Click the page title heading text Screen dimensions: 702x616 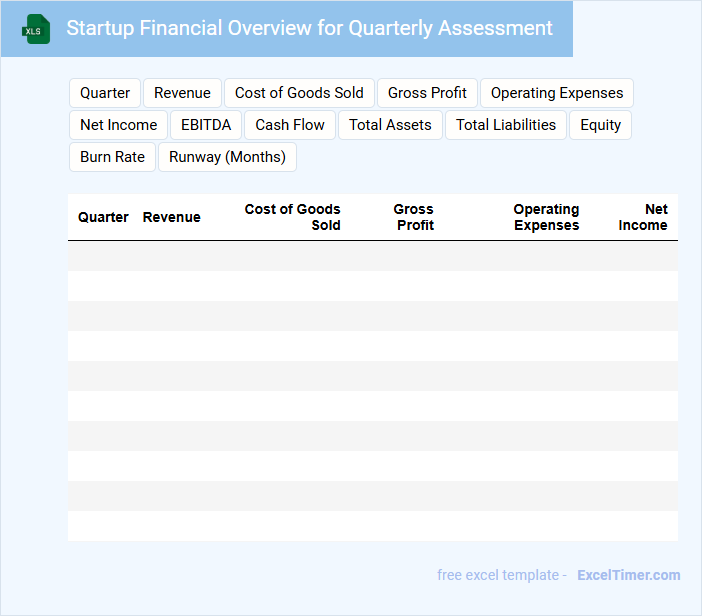coord(309,28)
